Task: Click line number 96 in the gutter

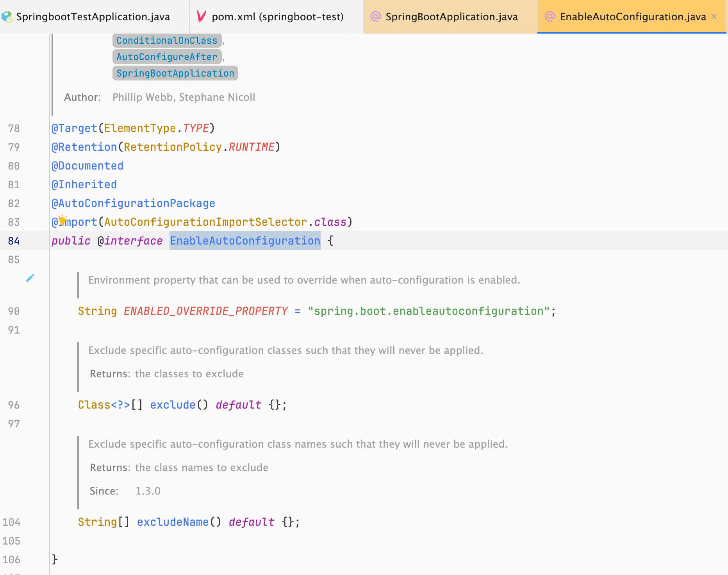Action: [14, 405]
